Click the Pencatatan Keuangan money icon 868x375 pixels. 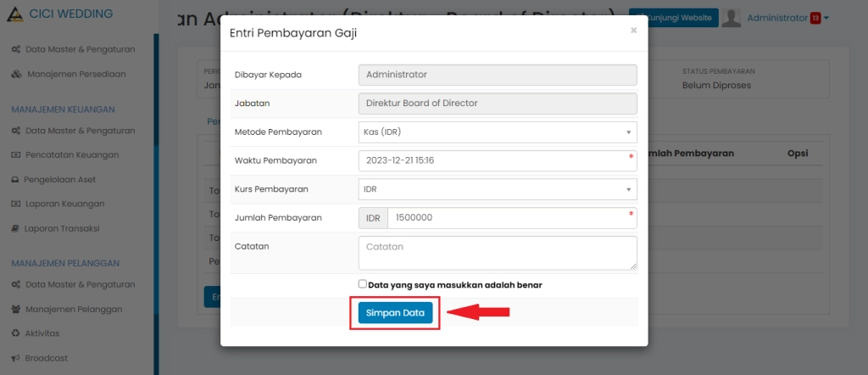[x=16, y=155]
